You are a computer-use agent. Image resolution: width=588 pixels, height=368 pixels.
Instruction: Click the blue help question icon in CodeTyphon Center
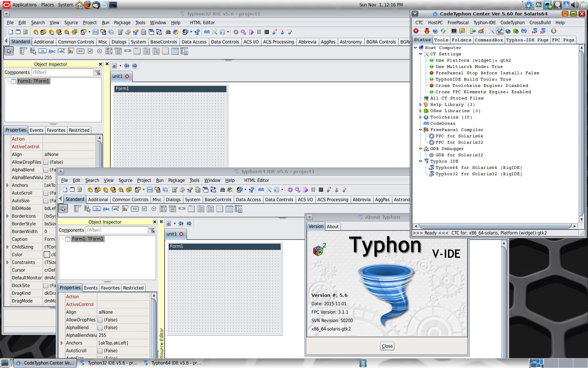(x=435, y=31)
